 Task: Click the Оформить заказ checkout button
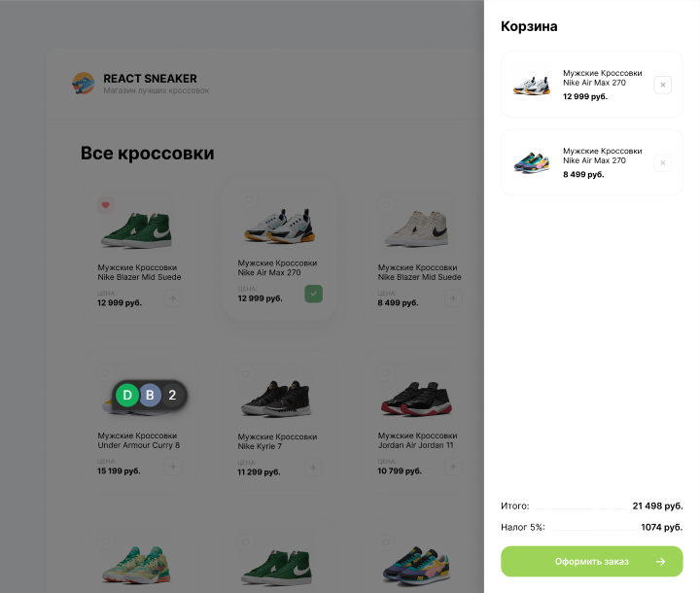tap(591, 561)
